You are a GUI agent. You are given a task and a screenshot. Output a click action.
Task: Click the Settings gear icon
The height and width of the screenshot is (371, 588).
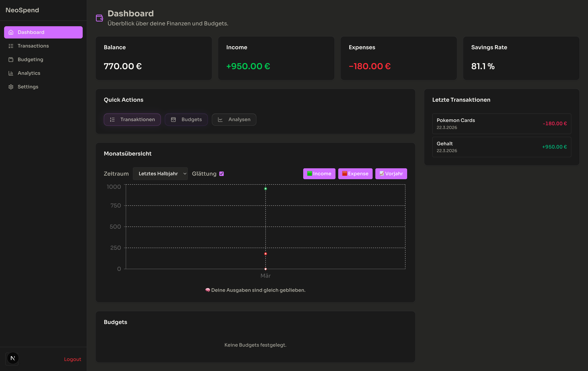coord(11,87)
